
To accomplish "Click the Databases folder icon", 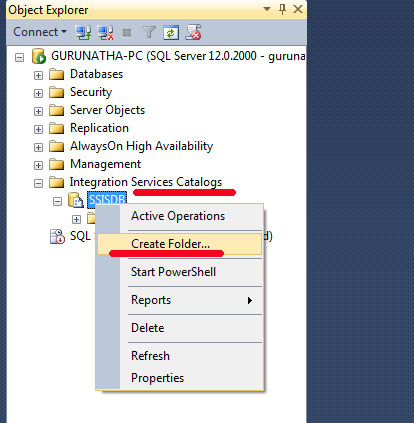I will [x=56, y=74].
